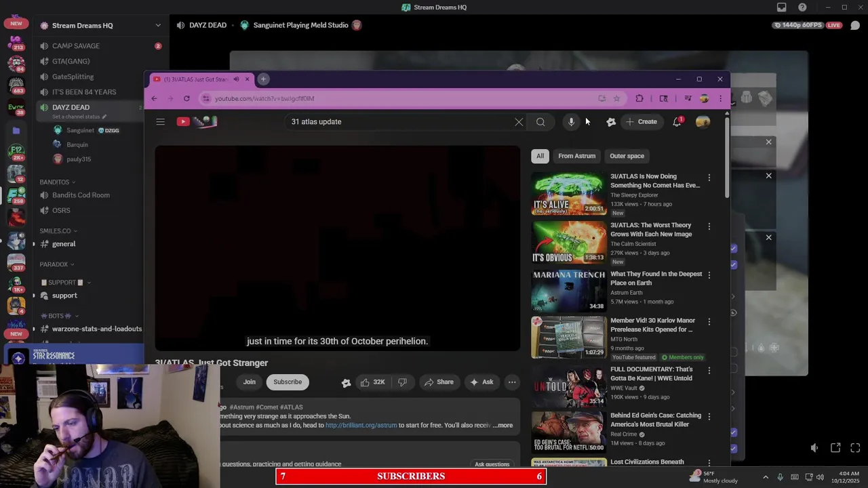Viewport: 868px width, 488px height.
Task: Collapse the SMILES.CO category
Action: [x=57, y=231]
